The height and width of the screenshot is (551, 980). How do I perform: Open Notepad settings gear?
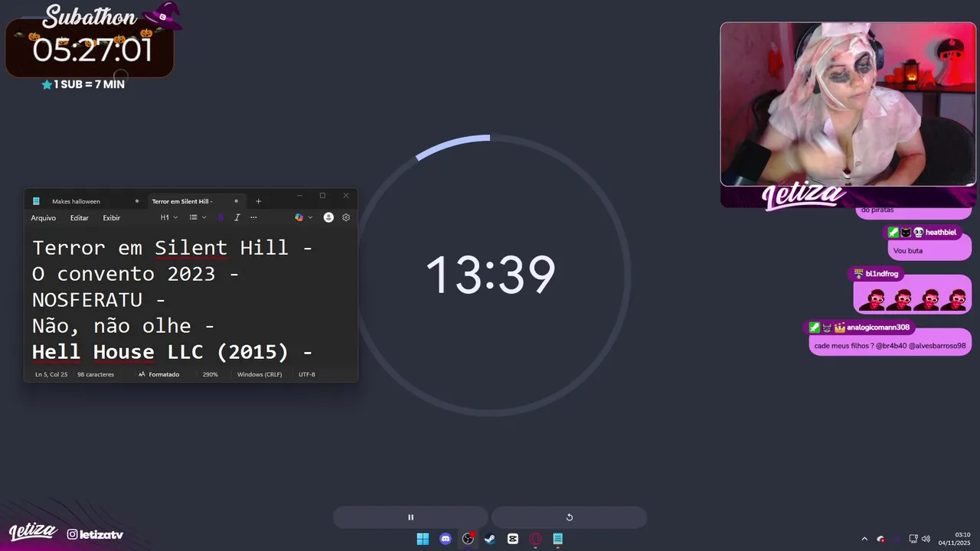click(346, 217)
